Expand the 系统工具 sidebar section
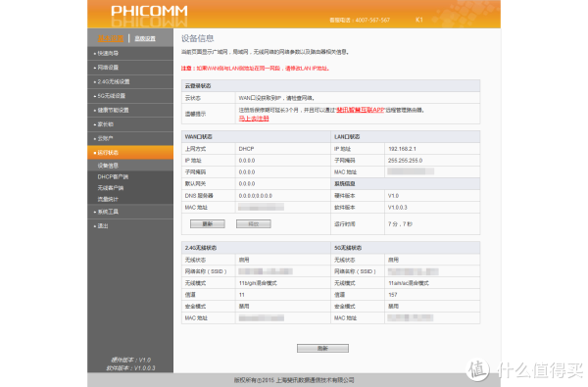 point(130,212)
